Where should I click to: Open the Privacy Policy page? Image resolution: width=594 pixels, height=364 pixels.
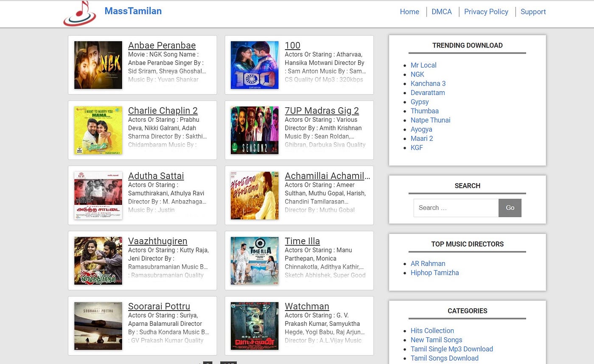coord(486,12)
